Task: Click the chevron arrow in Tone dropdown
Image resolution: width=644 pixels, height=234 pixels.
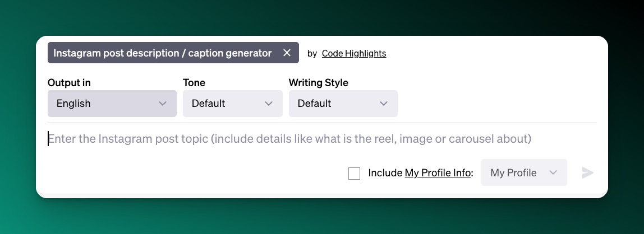Action: [269, 104]
